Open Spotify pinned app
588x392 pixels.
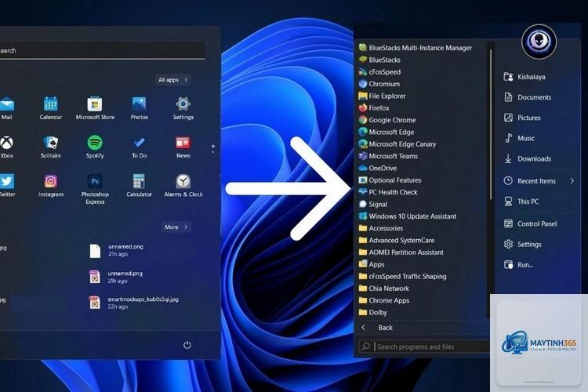[95, 147]
